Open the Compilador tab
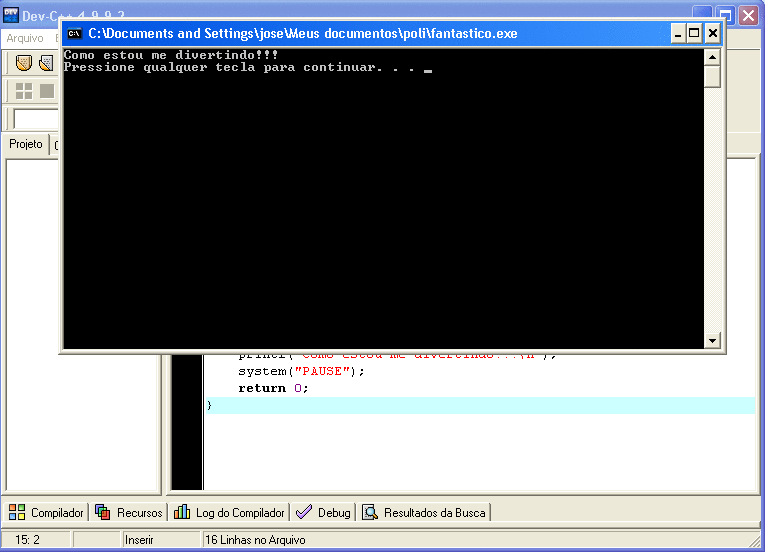This screenshot has width=765, height=552. (47, 513)
